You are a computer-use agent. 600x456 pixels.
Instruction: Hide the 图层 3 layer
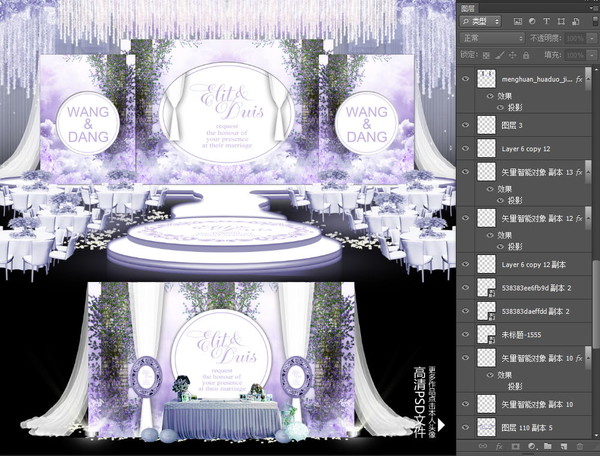tap(466, 125)
